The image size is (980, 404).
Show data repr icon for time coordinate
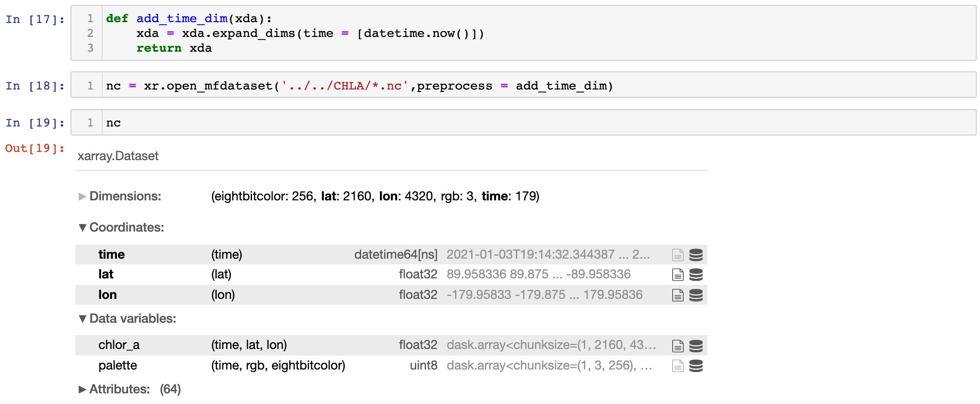[x=696, y=255]
